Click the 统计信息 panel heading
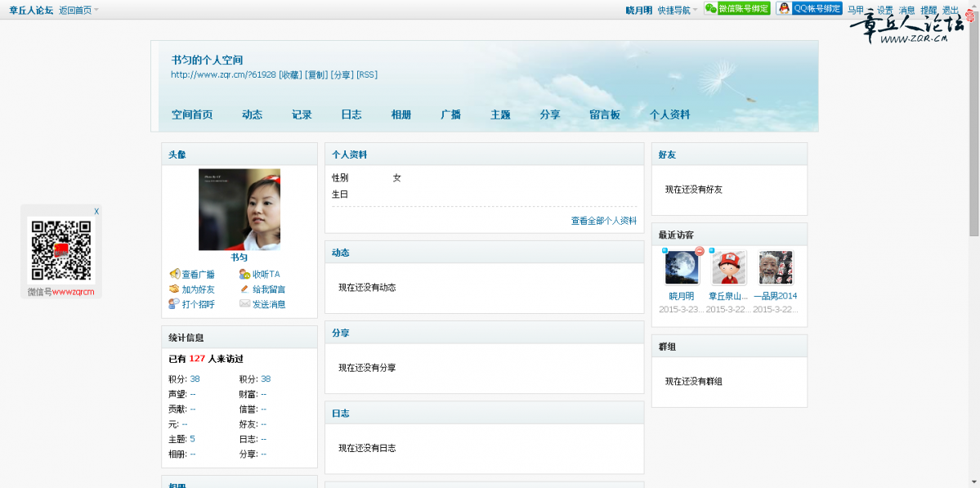Screen dimensions: 980x488 click(186, 338)
